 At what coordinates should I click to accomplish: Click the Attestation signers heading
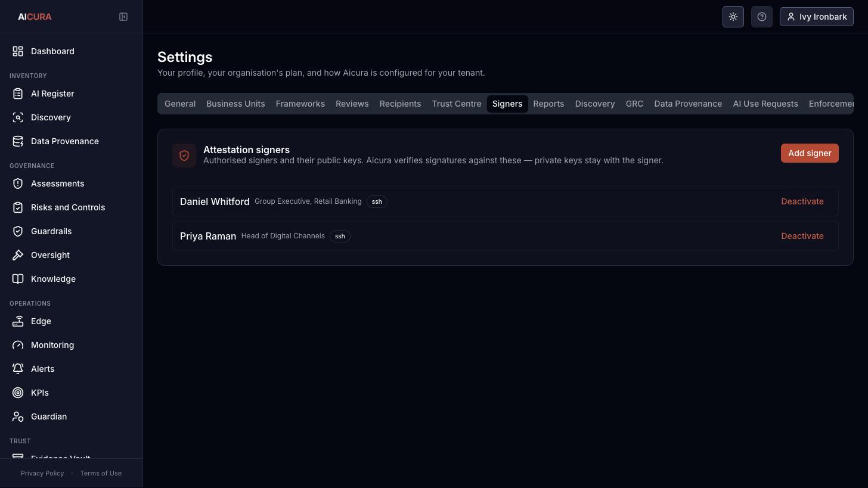[x=246, y=150]
